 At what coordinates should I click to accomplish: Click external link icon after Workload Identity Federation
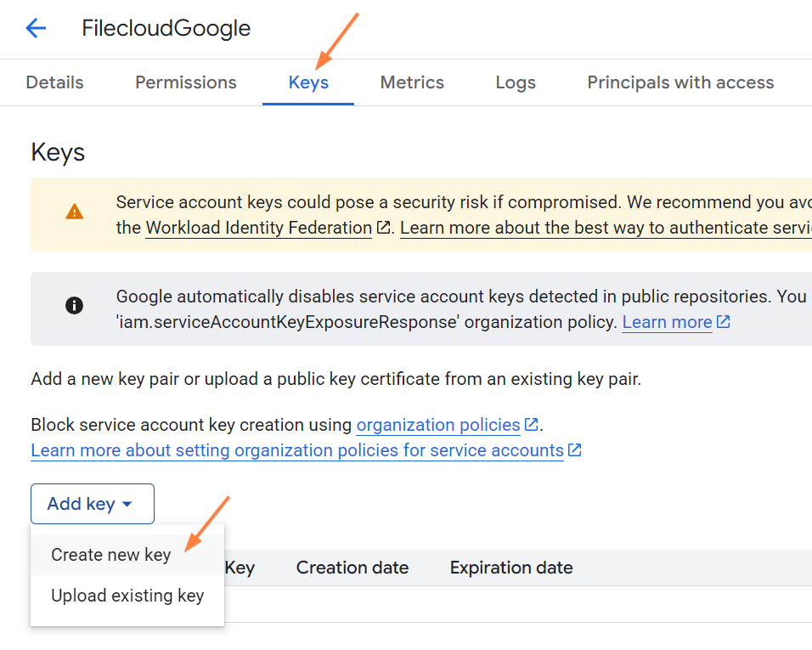pos(384,229)
